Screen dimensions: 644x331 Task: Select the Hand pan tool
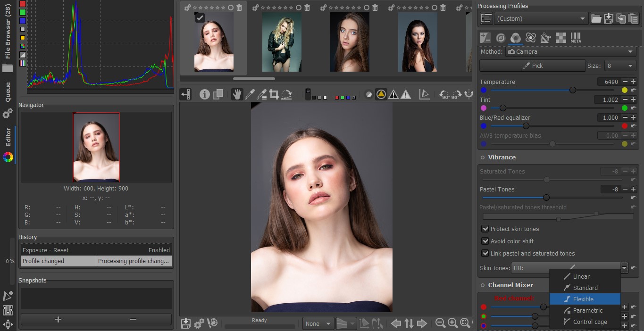click(237, 94)
